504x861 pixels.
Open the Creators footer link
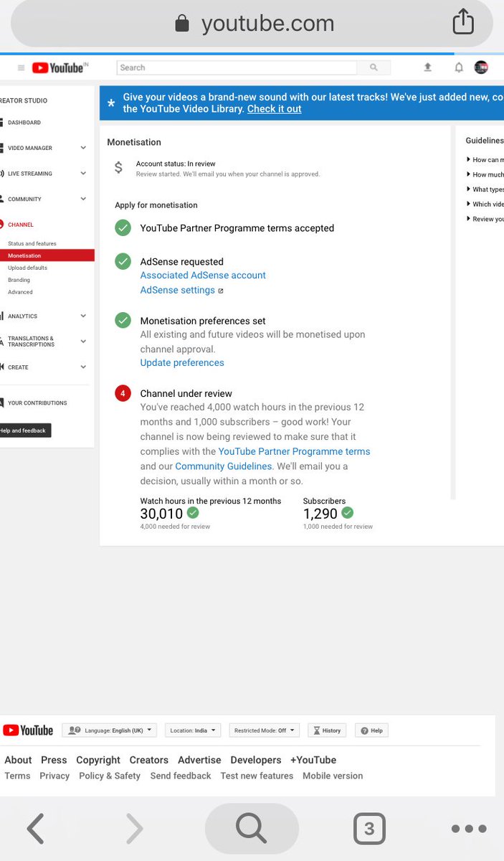[149, 760]
